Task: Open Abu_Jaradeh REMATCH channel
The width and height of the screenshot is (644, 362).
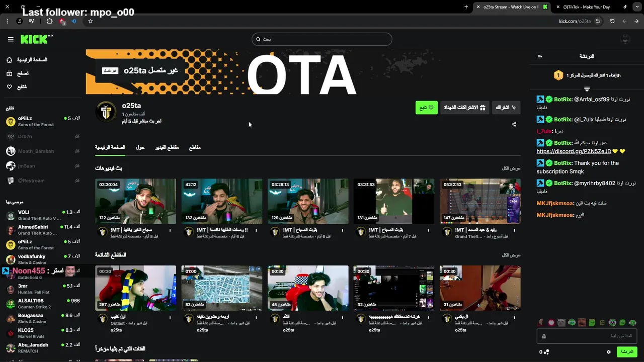Action: pos(43,348)
